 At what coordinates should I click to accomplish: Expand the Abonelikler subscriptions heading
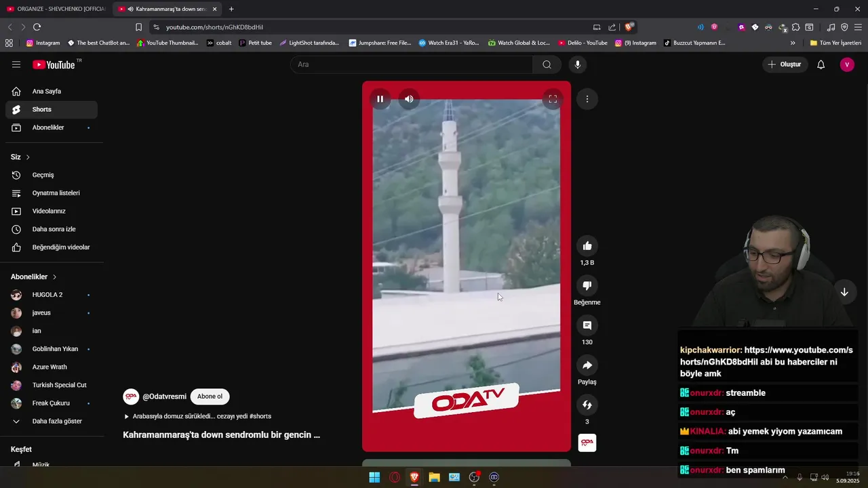(34, 277)
